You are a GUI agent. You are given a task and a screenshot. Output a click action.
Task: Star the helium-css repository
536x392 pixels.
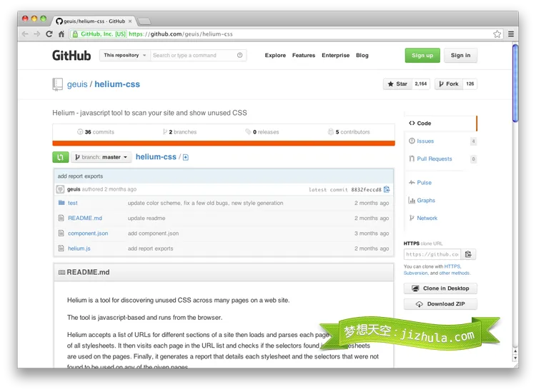click(397, 84)
